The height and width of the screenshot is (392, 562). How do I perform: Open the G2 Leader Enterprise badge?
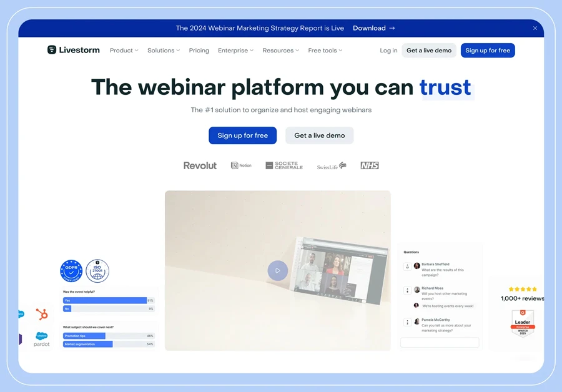click(x=523, y=323)
